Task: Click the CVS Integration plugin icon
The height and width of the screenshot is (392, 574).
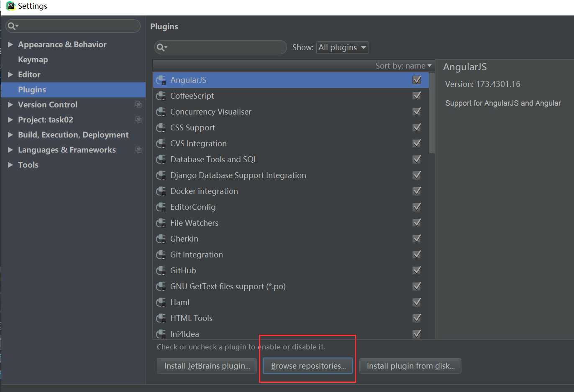Action: pos(161,144)
